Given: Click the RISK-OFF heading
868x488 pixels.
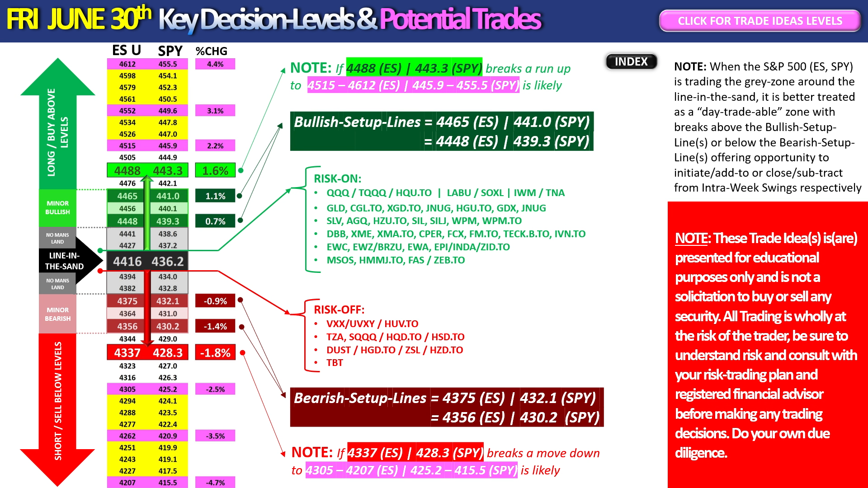Looking at the screenshot, I should [339, 310].
